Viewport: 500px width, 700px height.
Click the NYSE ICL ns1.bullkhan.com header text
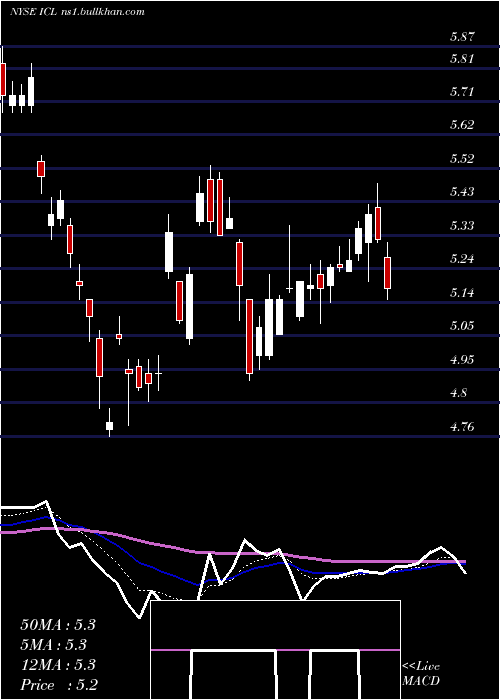pos(78,12)
